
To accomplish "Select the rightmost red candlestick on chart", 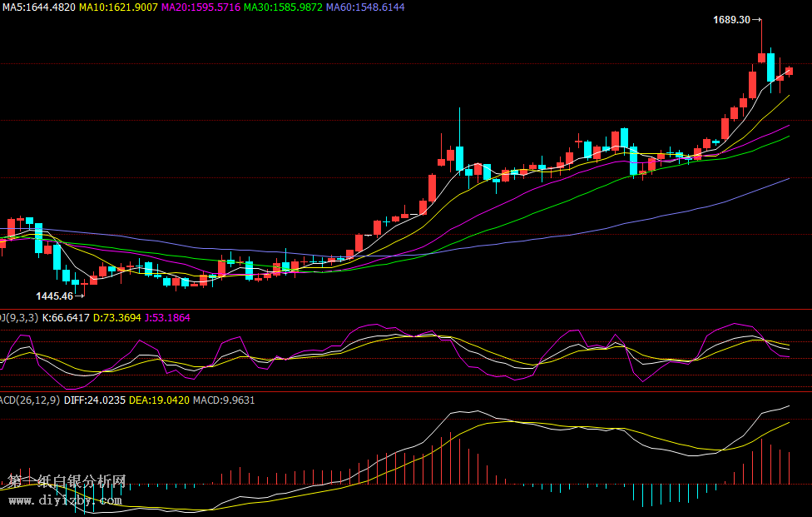I will [x=789, y=71].
